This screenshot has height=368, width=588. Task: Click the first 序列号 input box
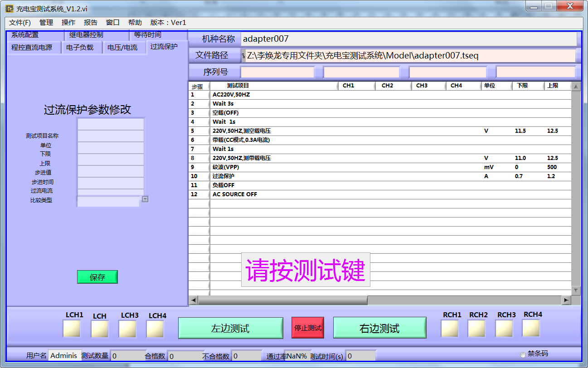point(277,72)
